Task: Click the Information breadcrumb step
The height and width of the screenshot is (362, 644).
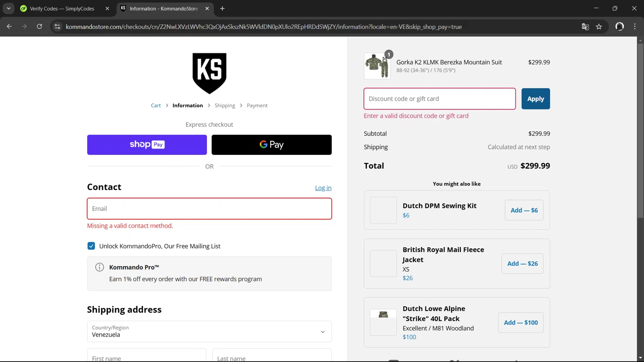Action: pos(188,106)
